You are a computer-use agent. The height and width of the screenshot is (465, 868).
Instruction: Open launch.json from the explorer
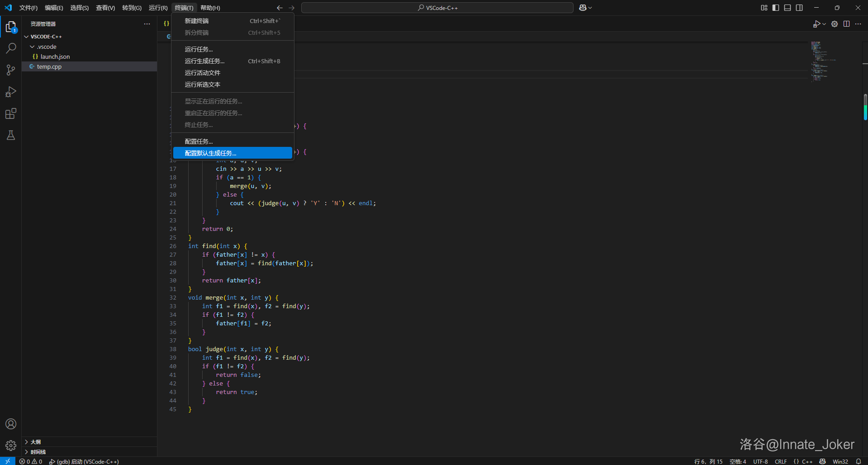[x=54, y=56]
